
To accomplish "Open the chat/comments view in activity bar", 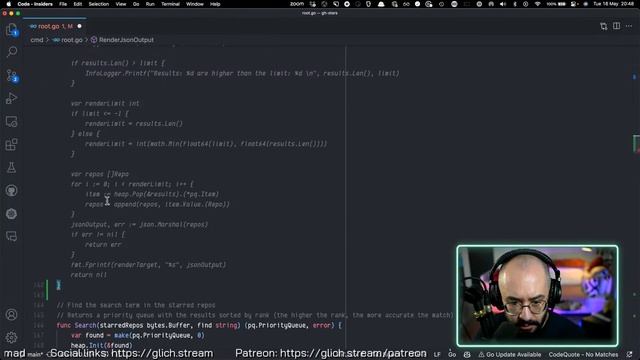I will pos(11,236).
